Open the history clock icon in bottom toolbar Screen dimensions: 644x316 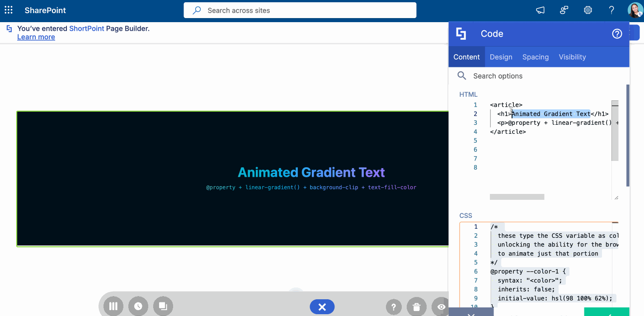[x=138, y=307]
